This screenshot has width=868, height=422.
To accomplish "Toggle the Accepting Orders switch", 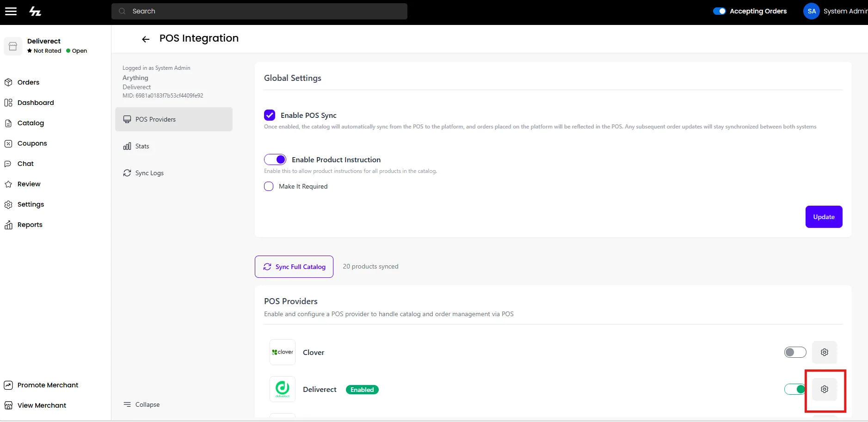I will 719,11.
